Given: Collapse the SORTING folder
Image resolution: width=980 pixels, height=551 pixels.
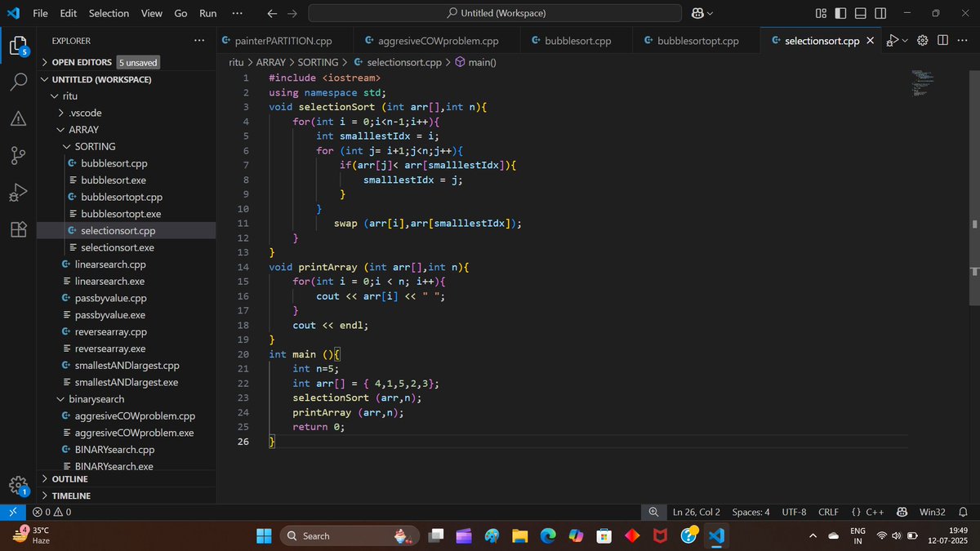Looking at the screenshot, I should pyautogui.click(x=127, y=146).
